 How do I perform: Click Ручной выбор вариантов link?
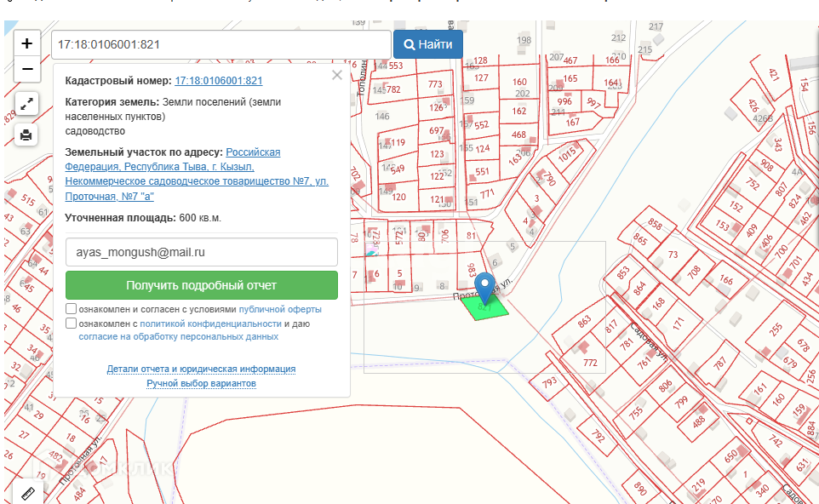pos(201,383)
